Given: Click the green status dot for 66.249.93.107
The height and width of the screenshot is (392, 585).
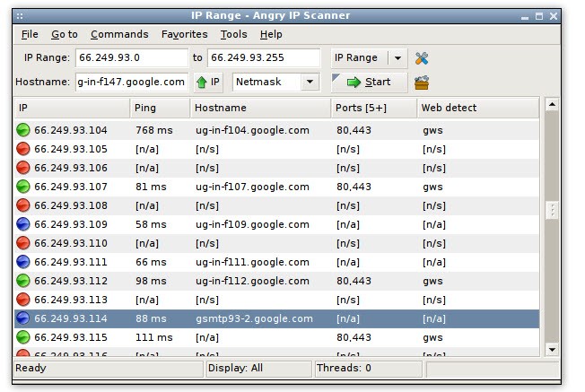Looking at the screenshot, I should 23,187.
